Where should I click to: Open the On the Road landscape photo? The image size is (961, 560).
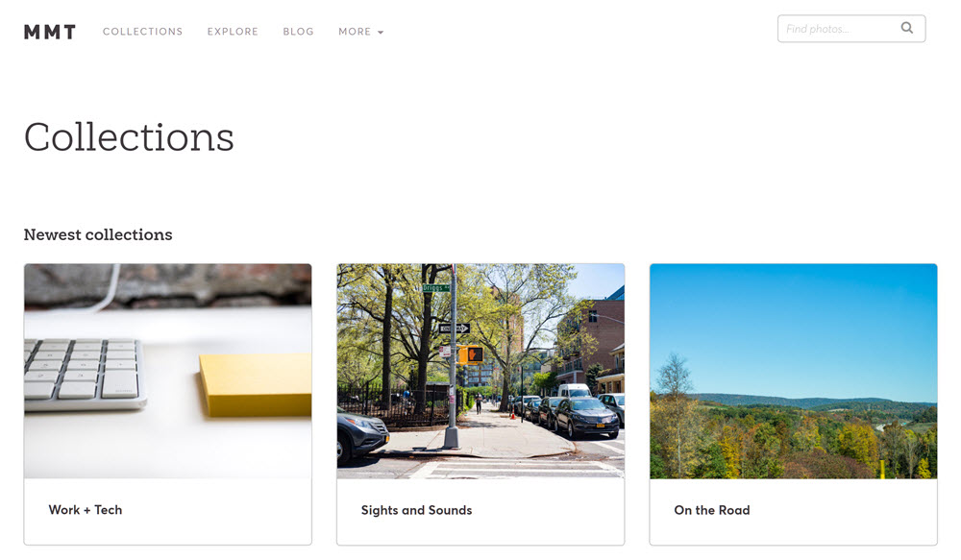793,372
